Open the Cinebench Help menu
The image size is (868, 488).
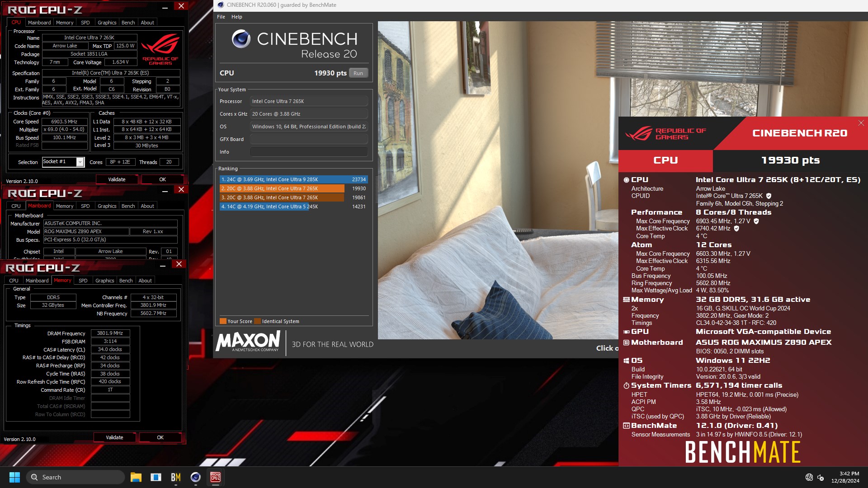[x=236, y=17]
